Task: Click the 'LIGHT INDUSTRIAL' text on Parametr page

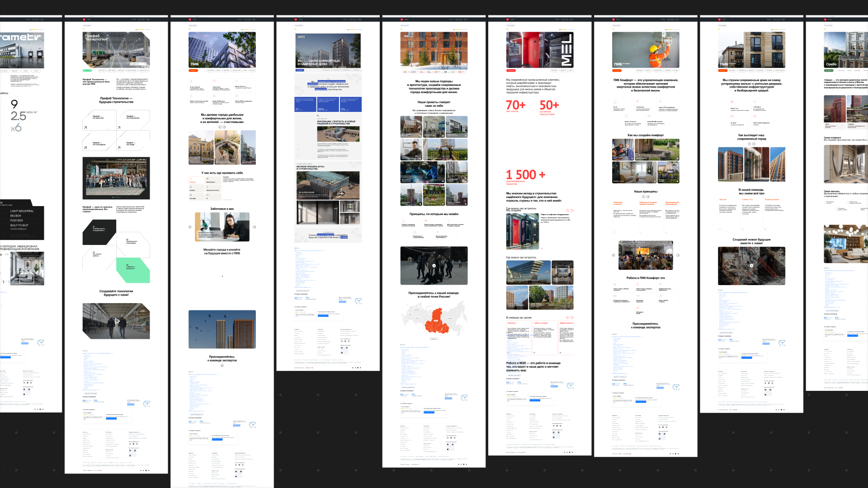Action: tap(22, 211)
